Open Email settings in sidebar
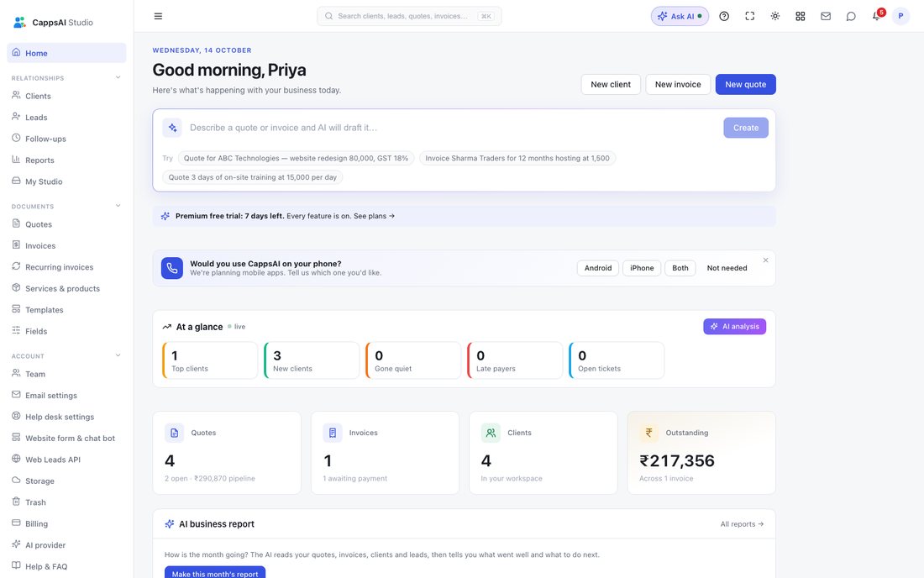Image resolution: width=924 pixels, height=578 pixels. [66, 396]
